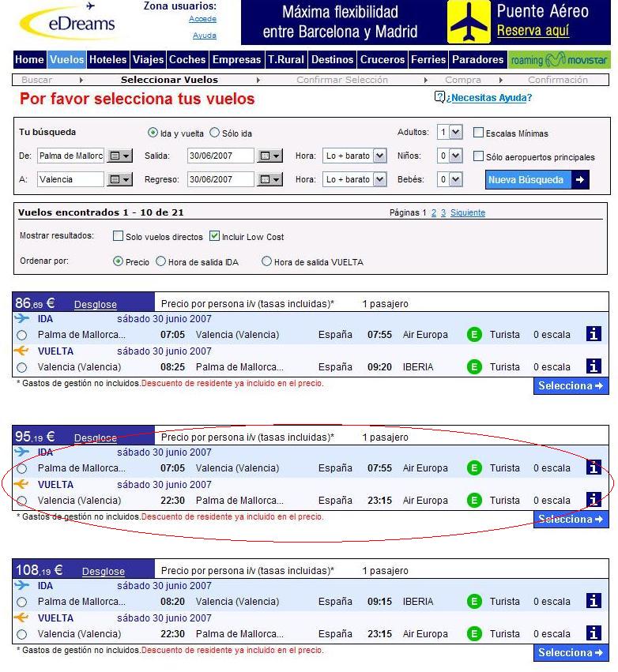Uncheck 'Incluir Low Cost' checkbox
Image resolution: width=618 pixels, height=672 pixels.
[x=214, y=236]
